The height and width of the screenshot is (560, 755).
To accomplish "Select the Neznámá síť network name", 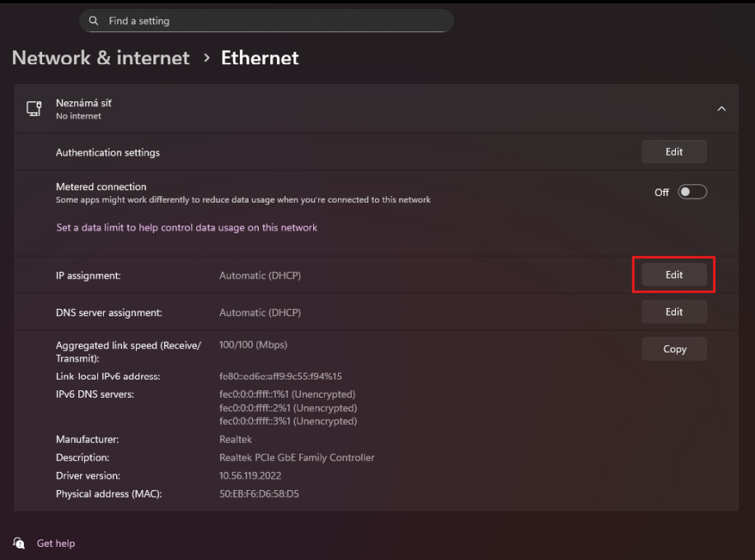I will (x=83, y=103).
